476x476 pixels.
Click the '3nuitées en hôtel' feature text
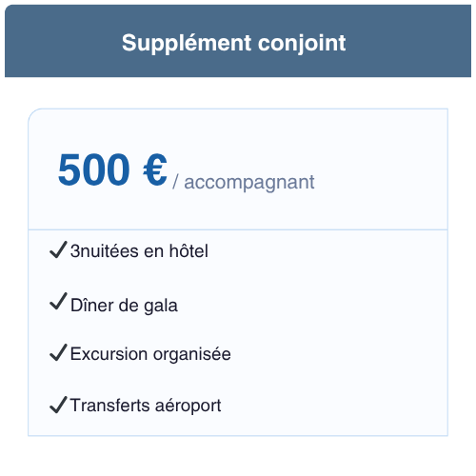tap(139, 251)
